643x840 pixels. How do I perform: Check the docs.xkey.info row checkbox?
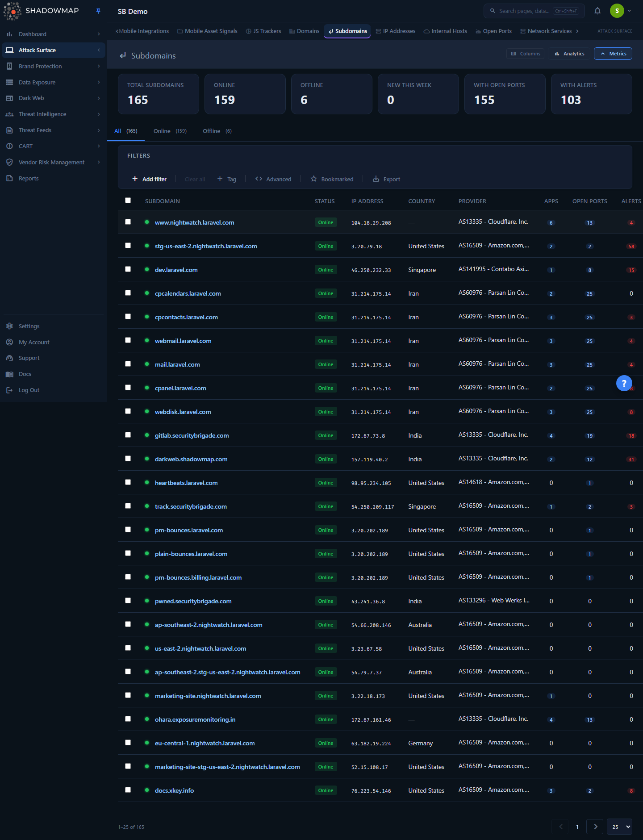128,790
